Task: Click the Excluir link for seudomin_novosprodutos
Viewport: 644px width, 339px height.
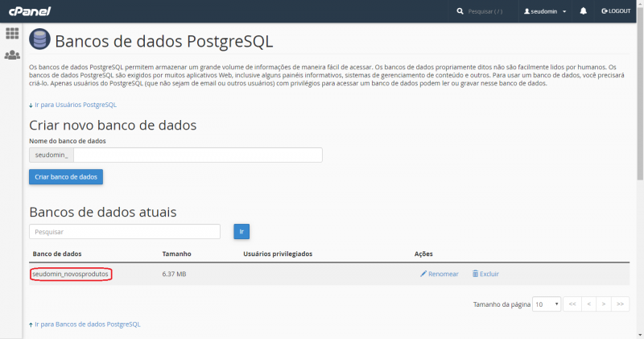Action: click(489, 274)
